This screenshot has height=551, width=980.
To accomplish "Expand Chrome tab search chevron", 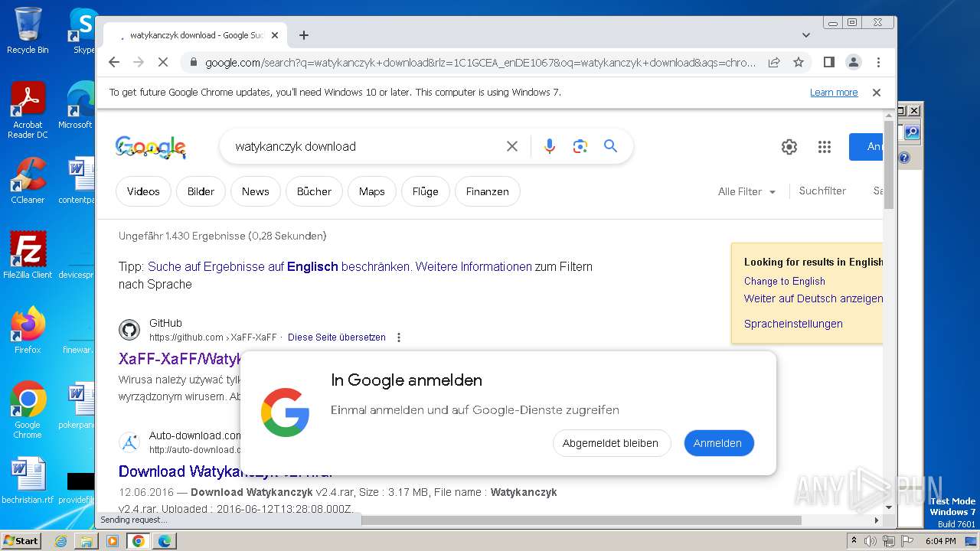I will click(x=805, y=35).
